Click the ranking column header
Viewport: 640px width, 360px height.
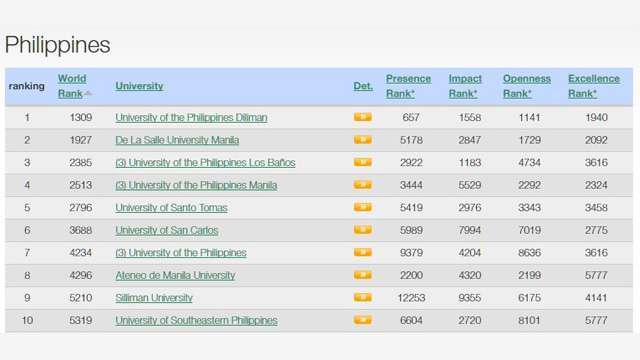(x=27, y=86)
